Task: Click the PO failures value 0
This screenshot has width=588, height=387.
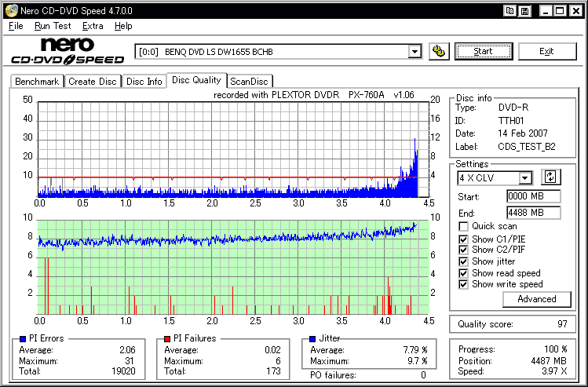Action: tap(423, 375)
